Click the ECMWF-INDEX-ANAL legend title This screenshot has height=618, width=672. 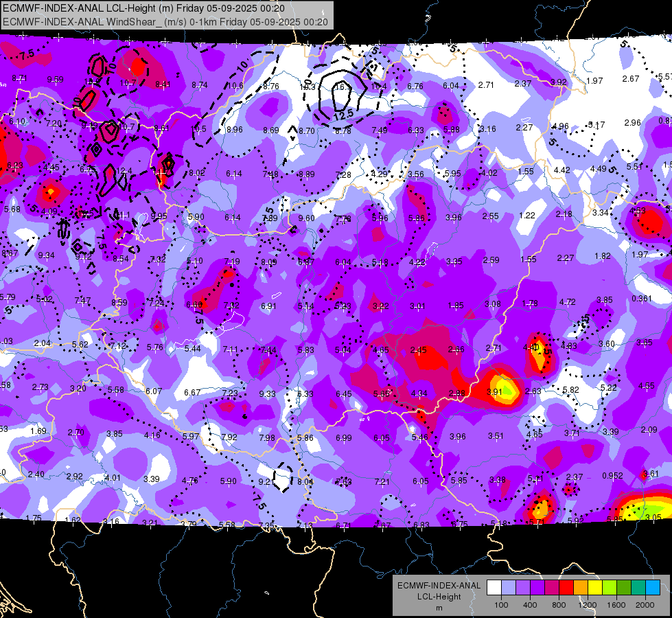[x=439, y=586]
